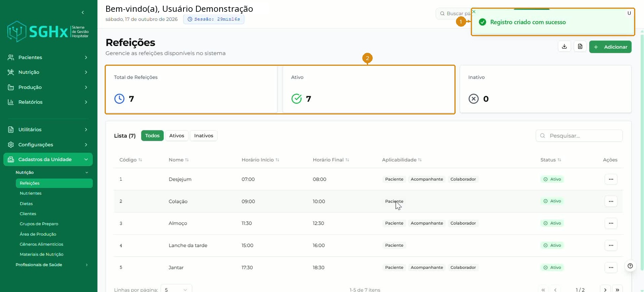The image size is (644, 292).
Task: Sort the table by Código column
Action: pyautogui.click(x=131, y=160)
